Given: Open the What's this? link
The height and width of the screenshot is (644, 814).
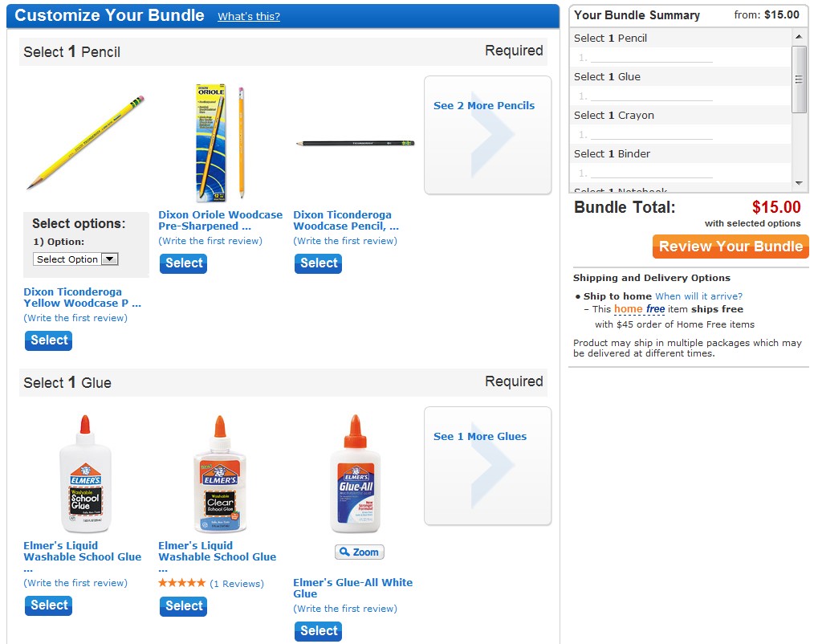Looking at the screenshot, I should tap(249, 17).
